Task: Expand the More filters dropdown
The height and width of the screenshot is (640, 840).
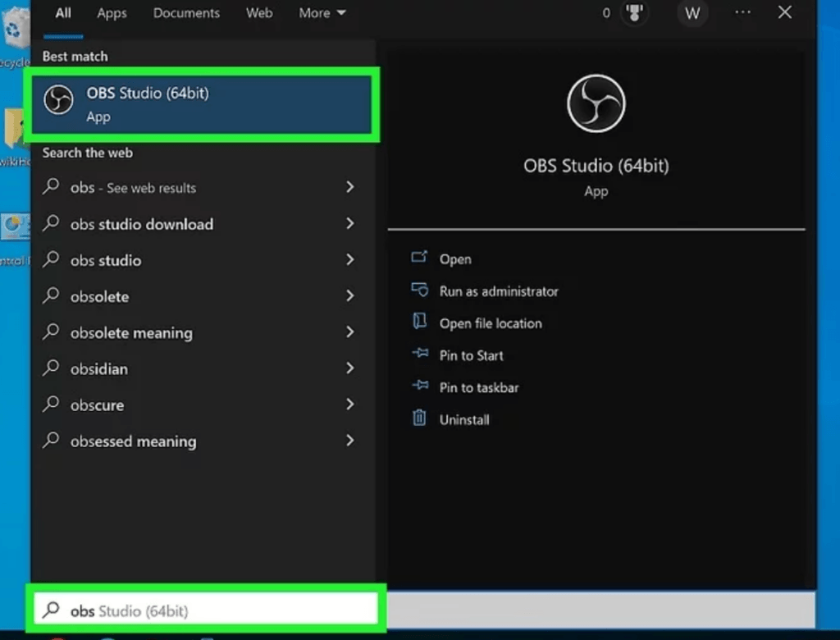Action: [x=322, y=13]
